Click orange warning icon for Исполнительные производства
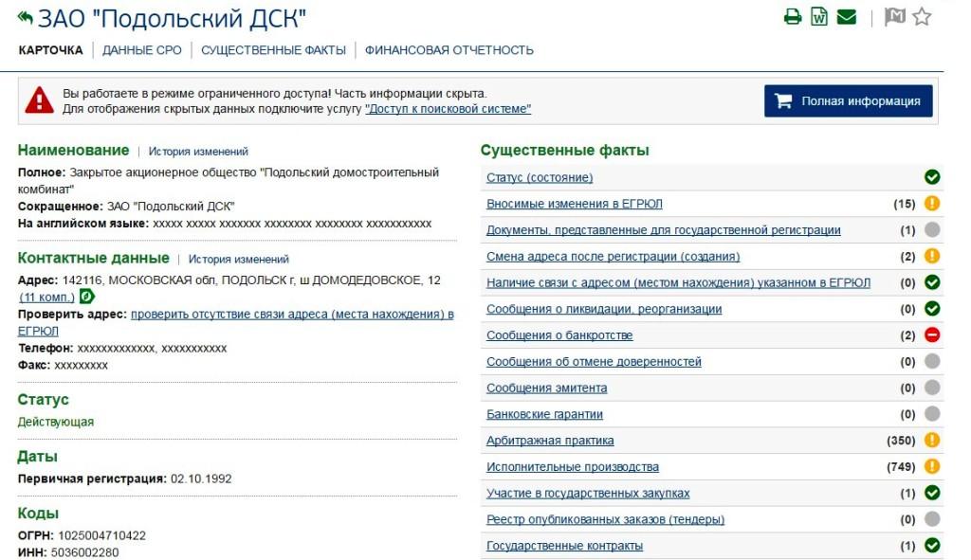 coord(932,466)
